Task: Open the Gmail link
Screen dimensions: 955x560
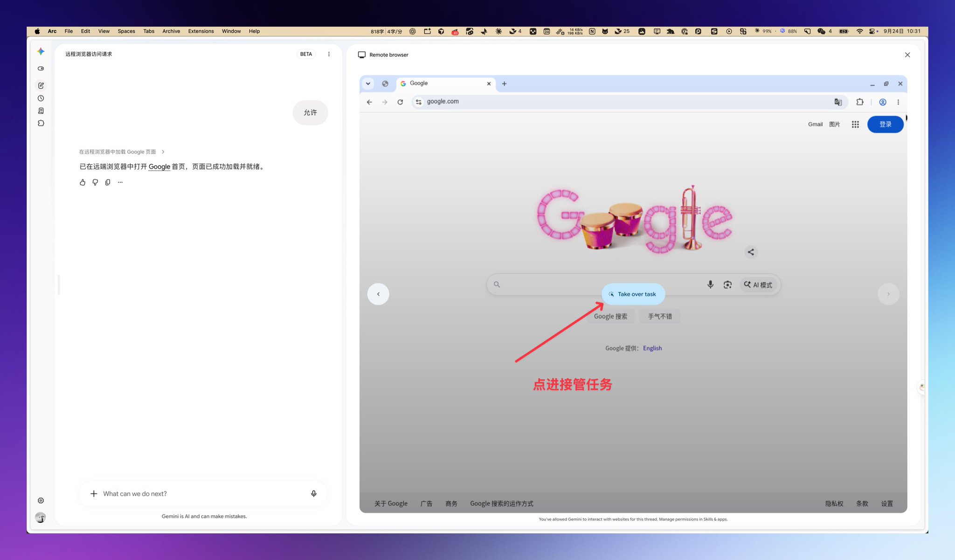Action: click(x=815, y=124)
